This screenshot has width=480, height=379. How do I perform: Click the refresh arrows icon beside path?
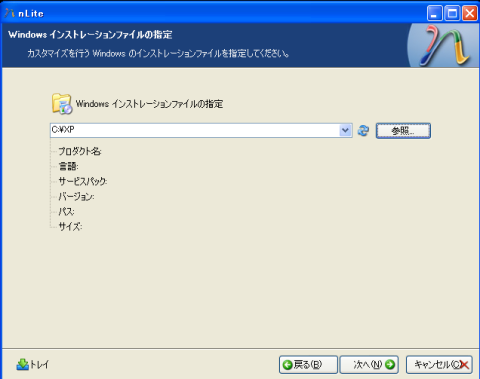[363, 130]
